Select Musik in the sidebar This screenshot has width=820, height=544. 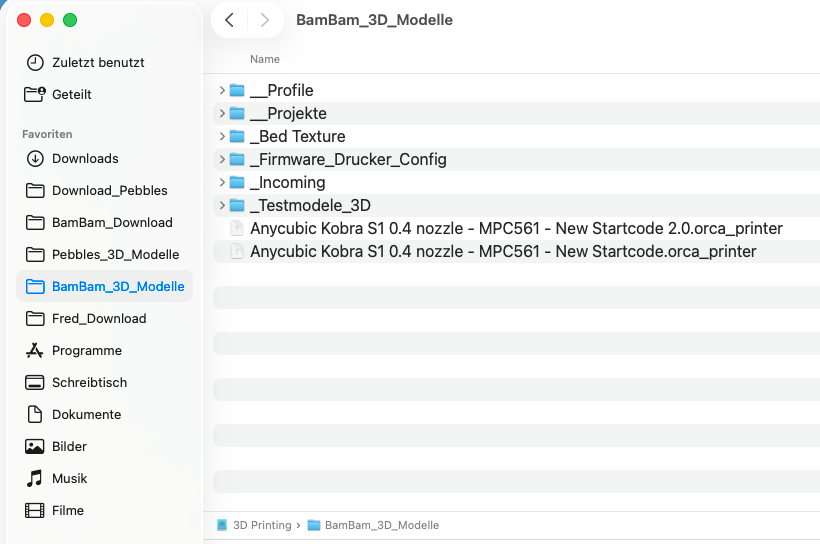(x=69, y=478)
